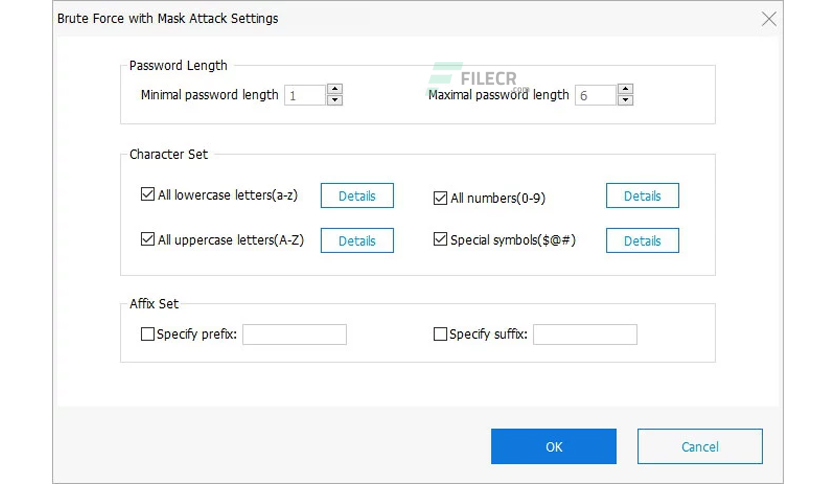Click the Minimal password length label
The image size is (836, 484).
(x=210, y=95)
